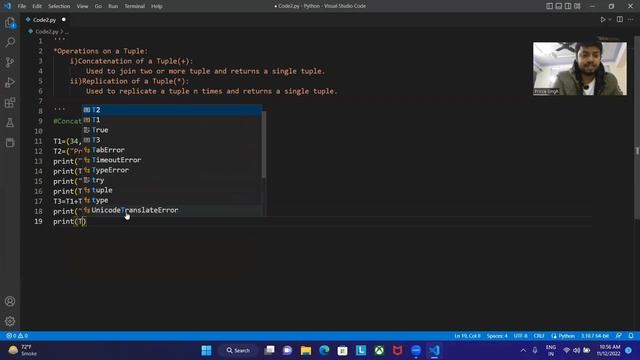Open the Testing flask view
Image resolution: width=640 pixels, height=360 pixels.
pyautogui.click(x=10, y=122)
